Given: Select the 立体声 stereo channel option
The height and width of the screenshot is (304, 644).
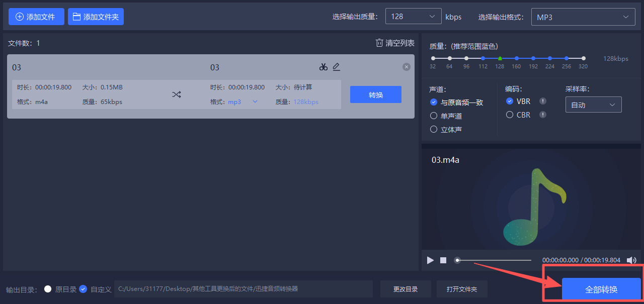Looking at the screenshot, I should click(x=433, y=129).
